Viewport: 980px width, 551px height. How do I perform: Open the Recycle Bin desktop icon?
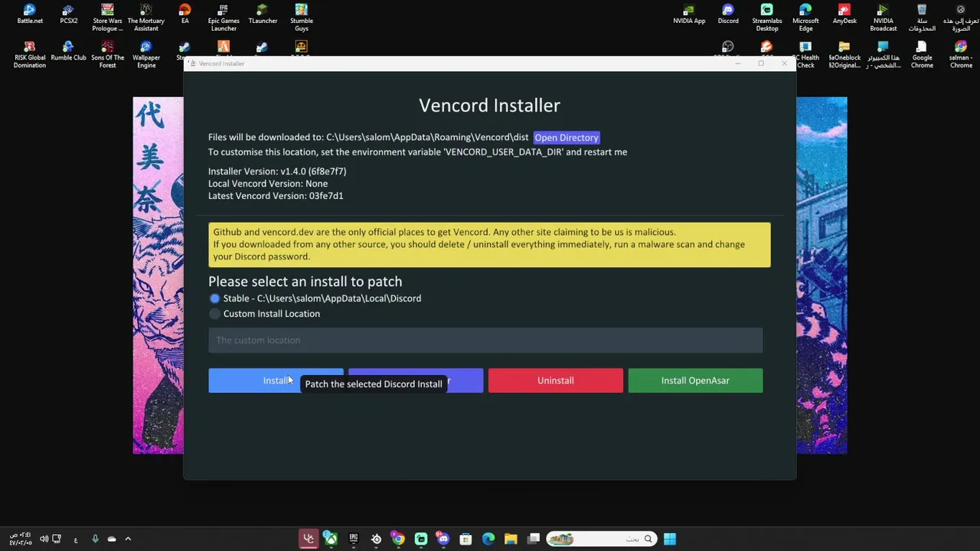coord(922,18)
